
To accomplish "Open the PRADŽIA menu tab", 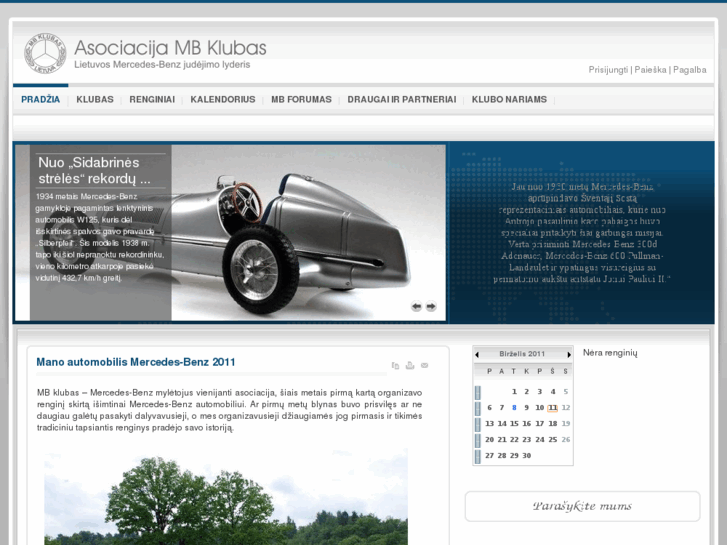I will tap(40, 99).
